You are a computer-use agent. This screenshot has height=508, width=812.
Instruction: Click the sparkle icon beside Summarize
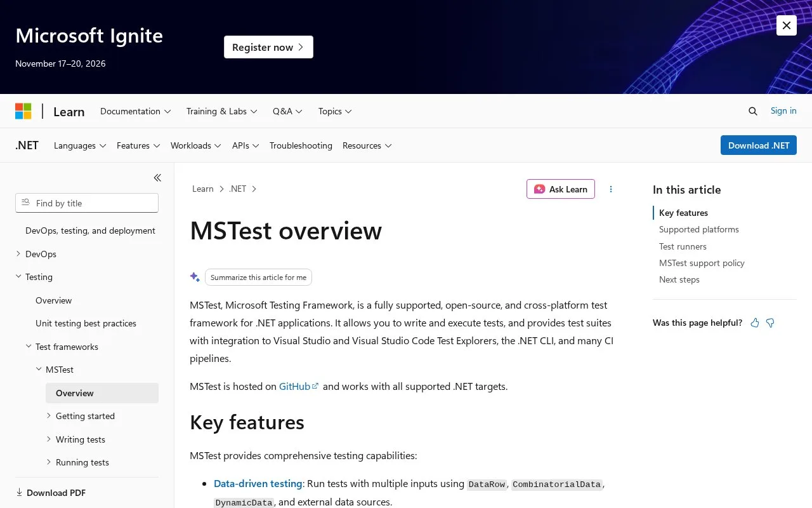pyautogui.click(x=195, y=277)
